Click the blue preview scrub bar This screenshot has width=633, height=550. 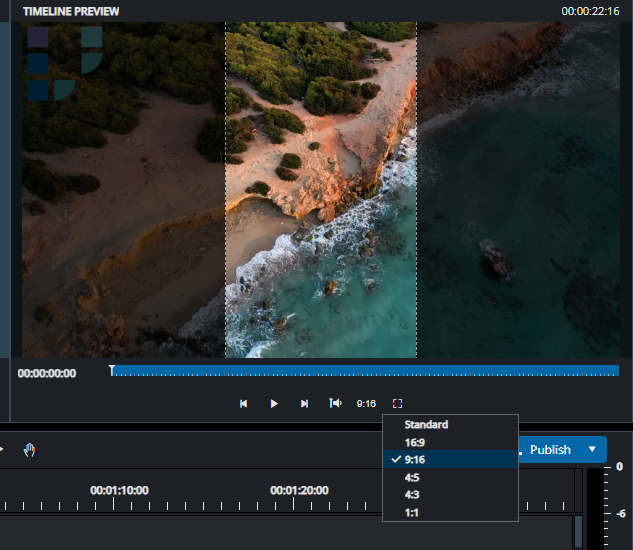point(365,371)
